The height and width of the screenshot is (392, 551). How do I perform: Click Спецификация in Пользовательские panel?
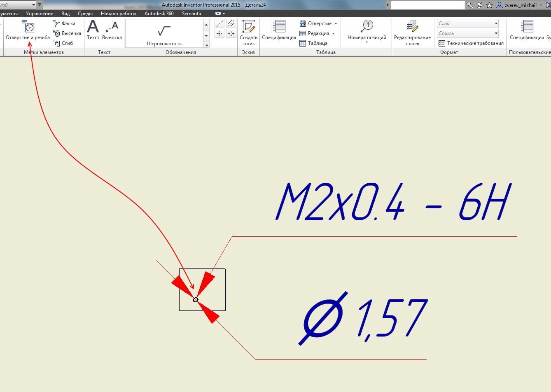click(527, 30)
